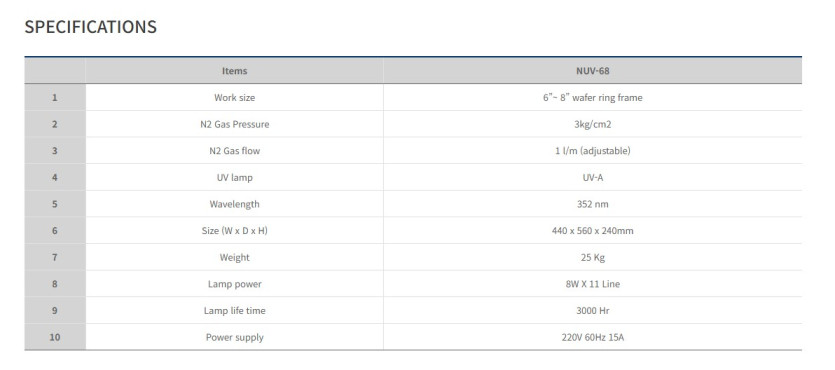Select the N2 Gas flow label
Image resolution: width=835 pixels, height=370 pixels.
[x=234, y=151]
